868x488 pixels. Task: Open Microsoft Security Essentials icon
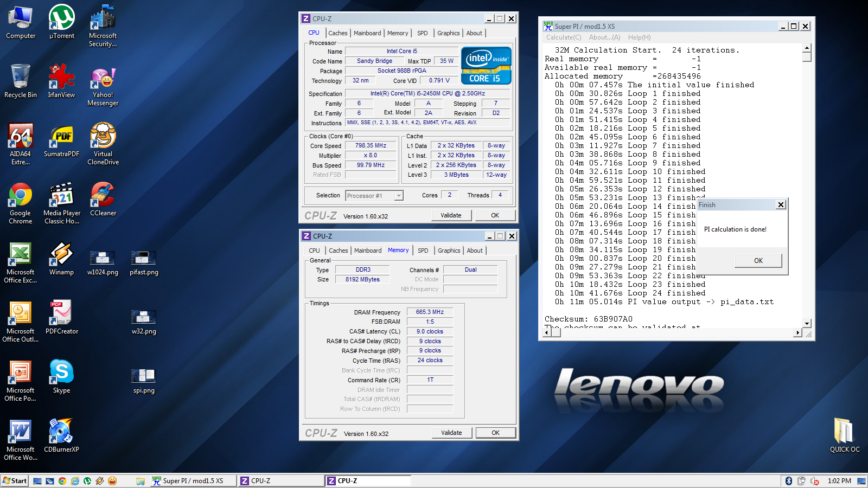pyautogui.click(x=103, y=27)
